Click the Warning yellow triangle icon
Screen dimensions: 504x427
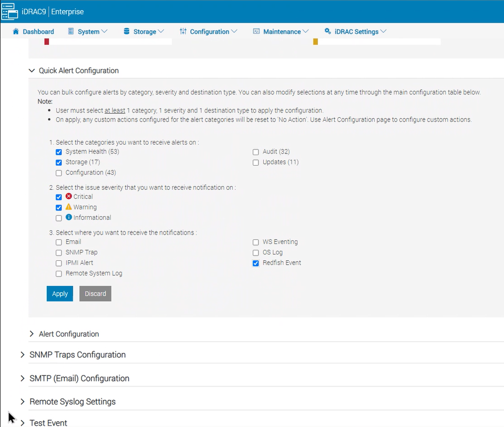[x=68, y=207]
